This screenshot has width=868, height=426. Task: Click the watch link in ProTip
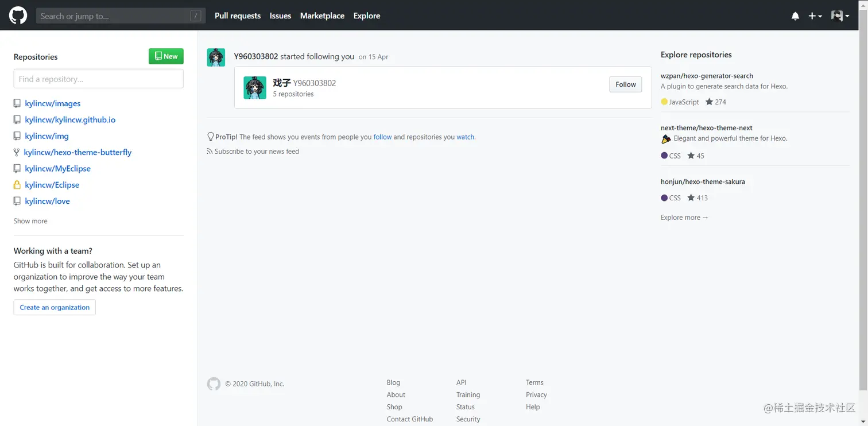click(465, 137)
